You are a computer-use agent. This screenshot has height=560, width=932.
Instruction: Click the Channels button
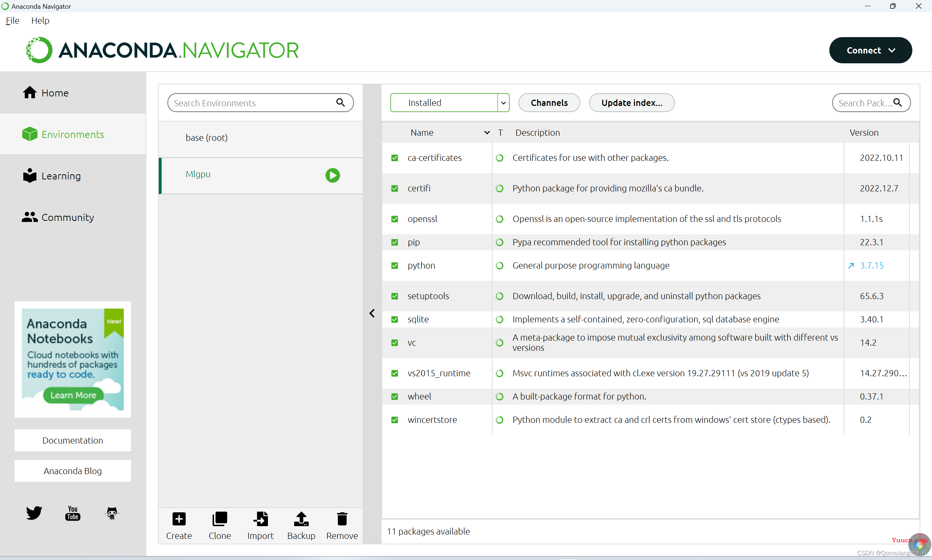coord(549,103)
